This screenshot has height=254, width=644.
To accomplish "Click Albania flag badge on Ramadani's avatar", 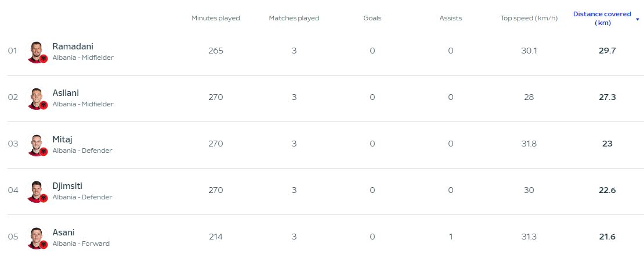I will 44,59.
